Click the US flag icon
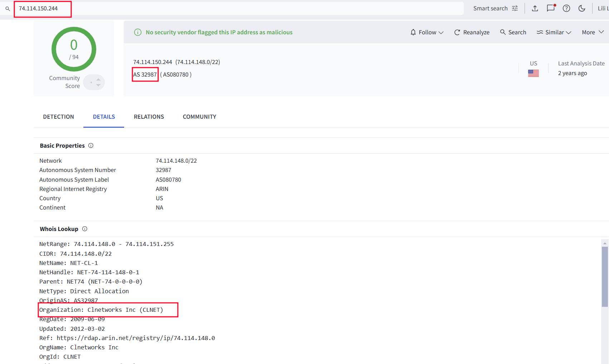This screenshot has width=609, height=364. [533, 73]
